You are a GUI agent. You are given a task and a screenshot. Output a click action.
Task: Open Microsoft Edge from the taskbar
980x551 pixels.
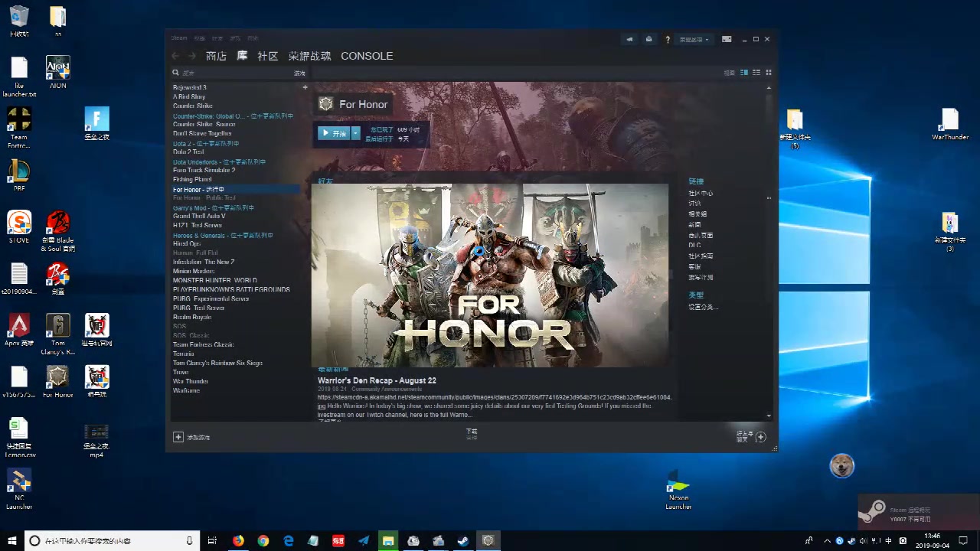click(289, 540)
